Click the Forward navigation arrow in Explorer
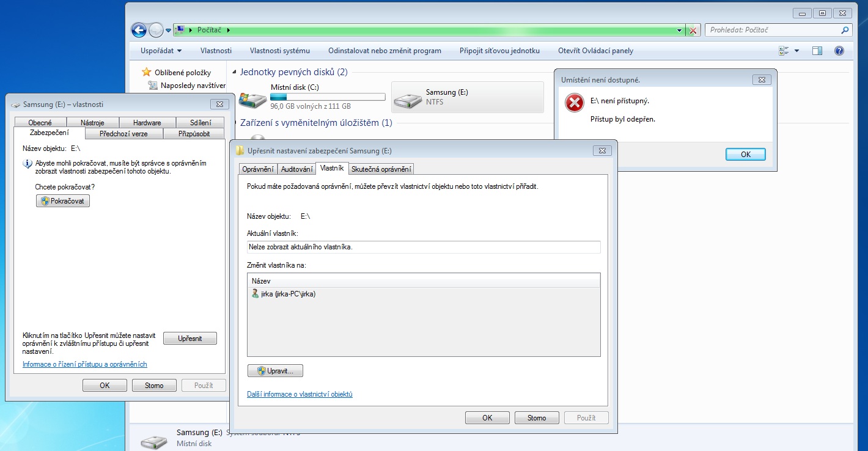 pos(156,29)
